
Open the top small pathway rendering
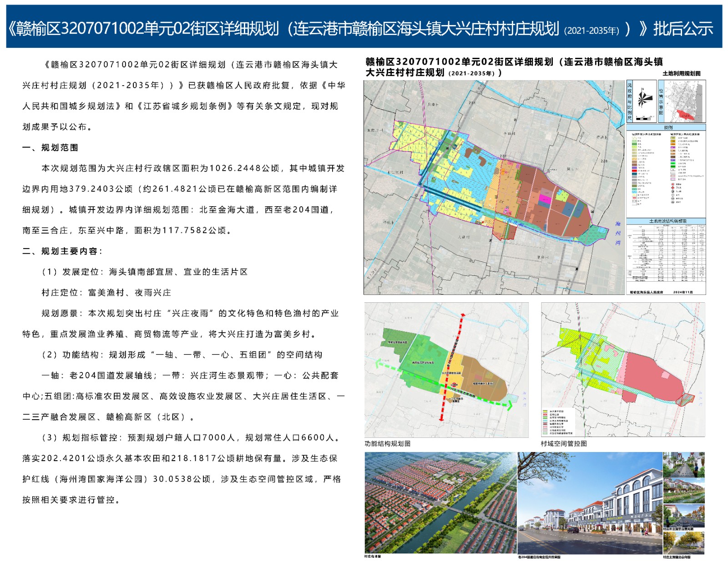(x=684, y=464)
